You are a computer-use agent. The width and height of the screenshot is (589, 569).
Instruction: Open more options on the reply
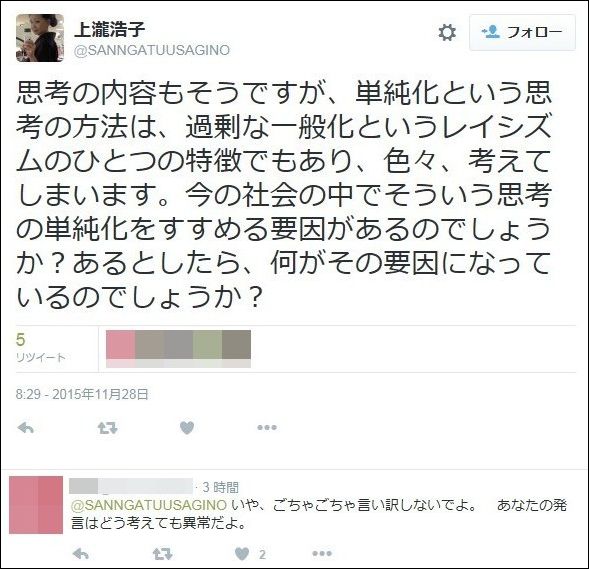(x=322, y=554)
